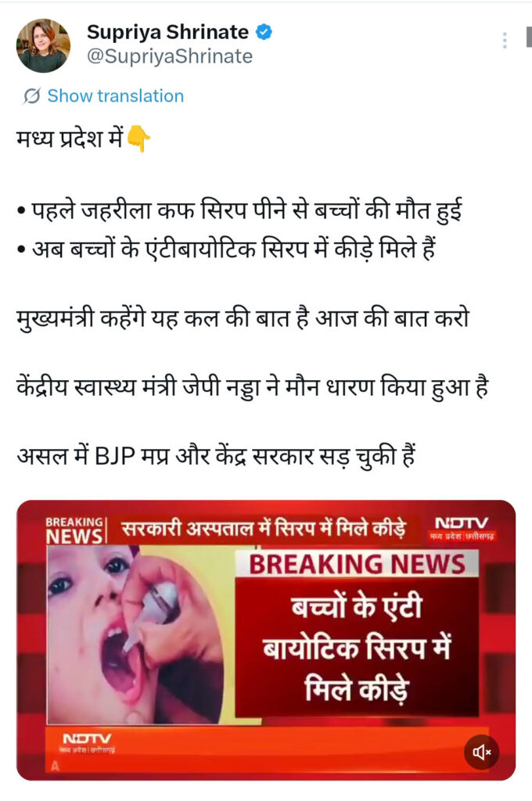Open the @SupriyaShrinate handle
The height and width of the screenshot is (801, 532).
coord(170,56)
